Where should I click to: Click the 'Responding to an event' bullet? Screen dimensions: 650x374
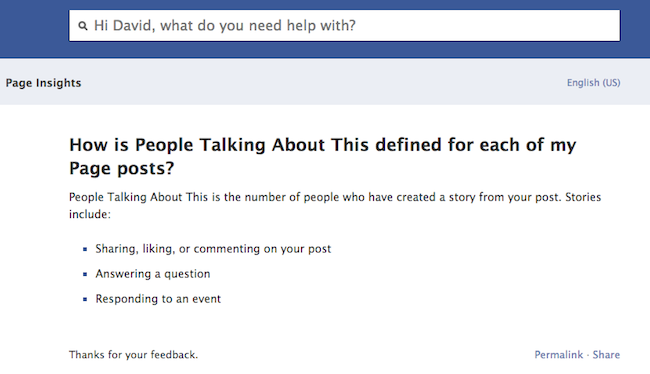[158, 299]
